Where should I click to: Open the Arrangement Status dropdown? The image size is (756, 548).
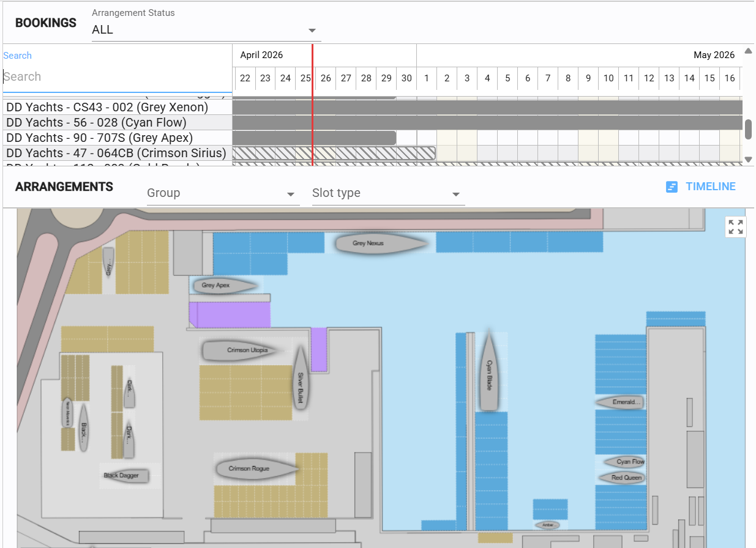coord(206,30)
